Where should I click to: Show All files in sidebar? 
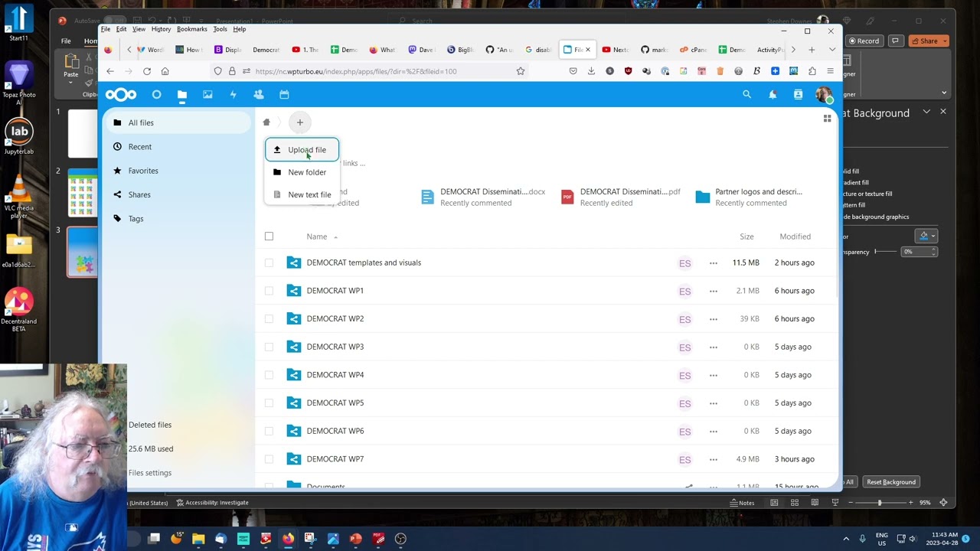[178, 122]
